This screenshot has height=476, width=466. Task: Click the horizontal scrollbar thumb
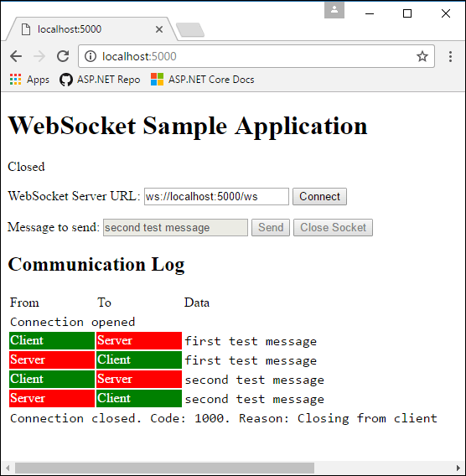tap(164, 468)
